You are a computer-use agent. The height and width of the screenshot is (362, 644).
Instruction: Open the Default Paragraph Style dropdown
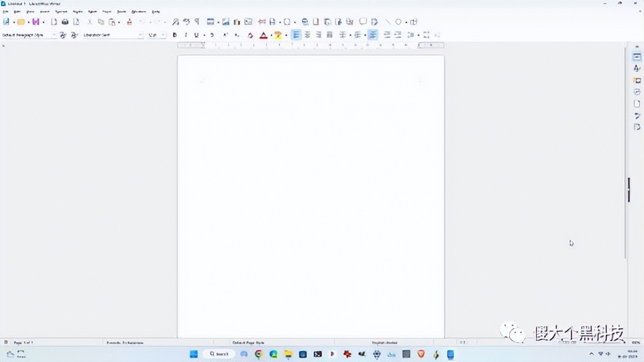coord(55,35)
